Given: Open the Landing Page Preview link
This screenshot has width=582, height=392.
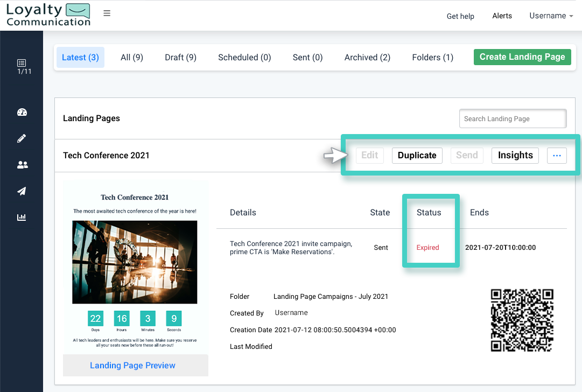Looking at the screenshot, I should point(132,365).
